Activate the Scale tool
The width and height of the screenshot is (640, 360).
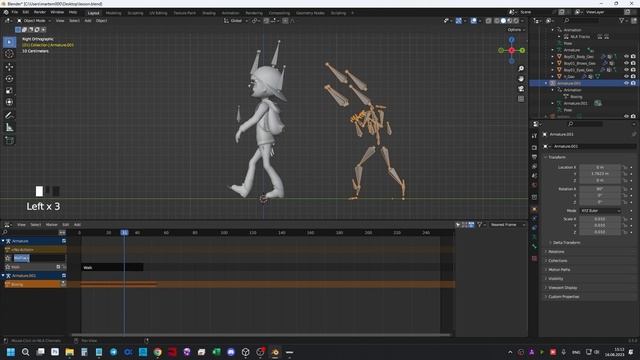click(9, 91)
